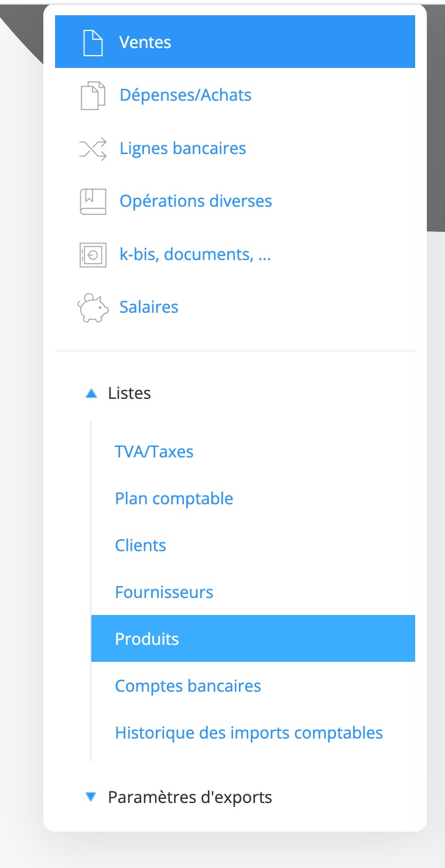The width and height of the screenshot is (445, 868).
Task: Open the TVA/Taxes list
Action: click(154, 452)
